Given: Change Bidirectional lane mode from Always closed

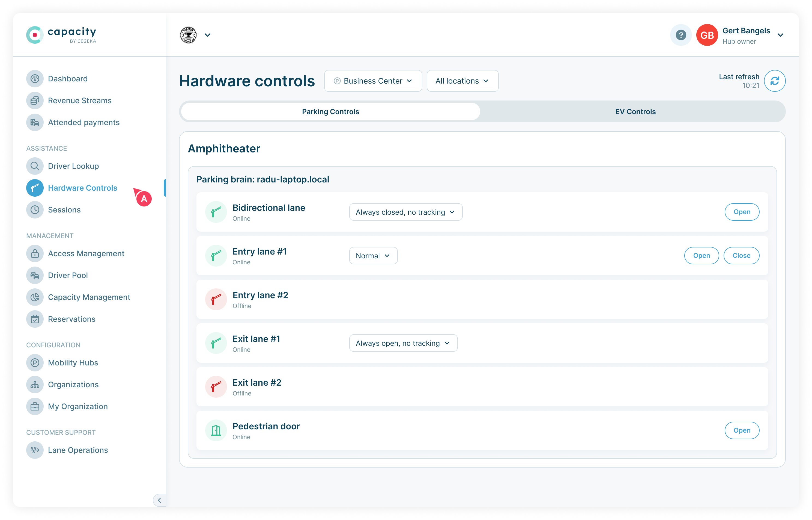Looking at the screenshot, I should click(x=405, y=212).
